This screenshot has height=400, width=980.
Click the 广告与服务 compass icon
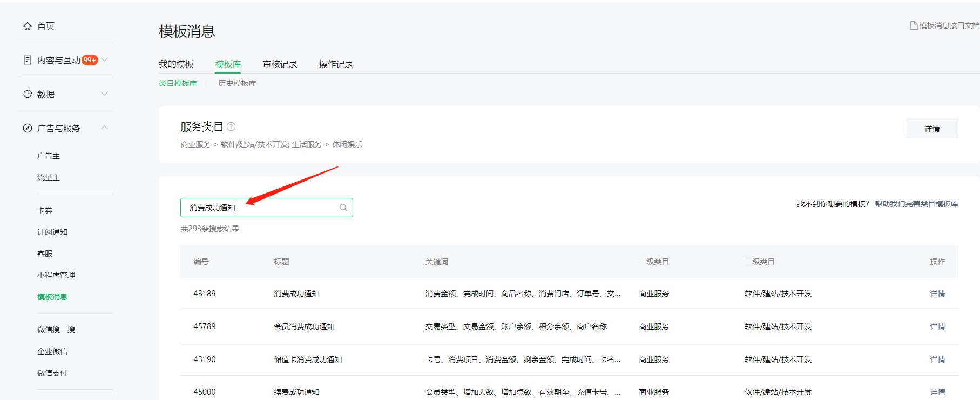pos(28,128)
